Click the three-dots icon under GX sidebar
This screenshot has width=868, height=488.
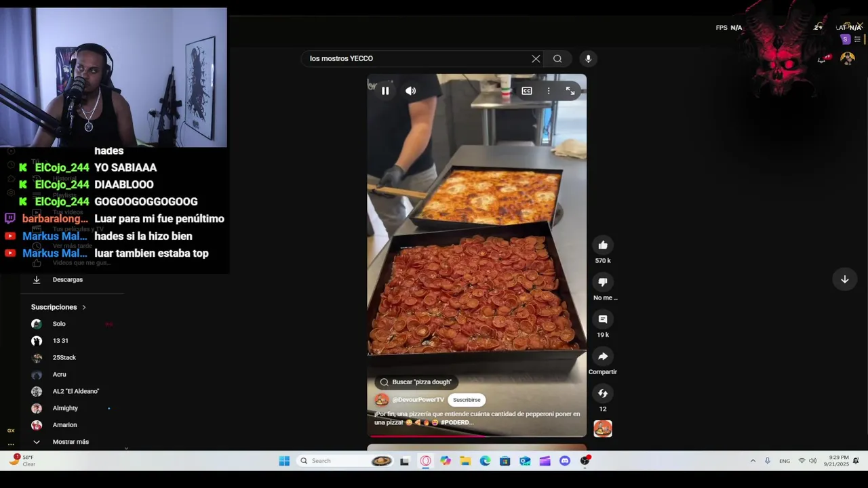[11, 443]
